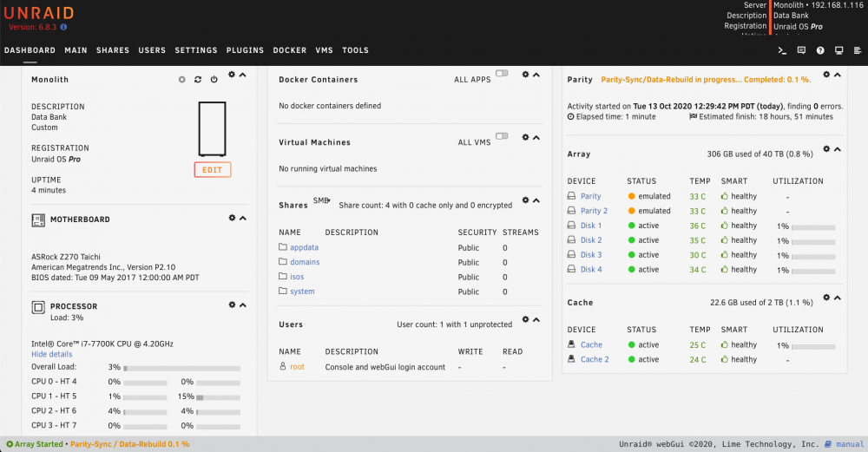Open the Motherboard settings gear
The image size is (868, 452).
pyautogui.click(x=232, y=218)
